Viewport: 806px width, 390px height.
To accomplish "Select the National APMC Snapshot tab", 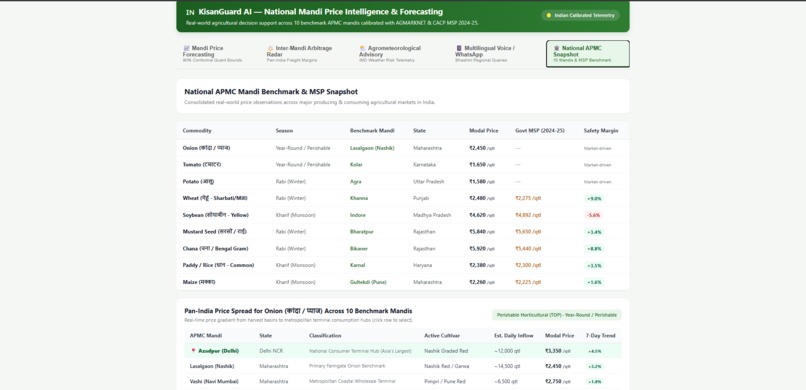I will (588, 54).
